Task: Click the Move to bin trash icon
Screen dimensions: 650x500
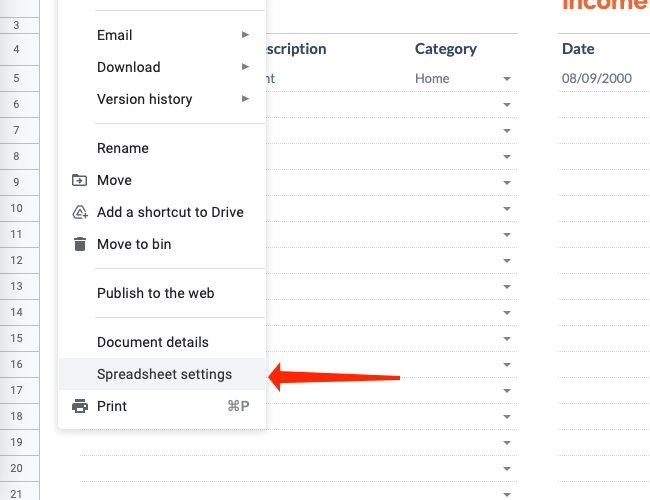Action: pos(80,244)
